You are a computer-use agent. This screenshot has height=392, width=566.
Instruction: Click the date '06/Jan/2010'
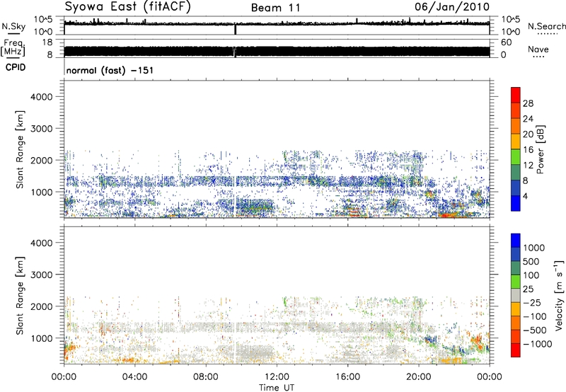(452, 7)
